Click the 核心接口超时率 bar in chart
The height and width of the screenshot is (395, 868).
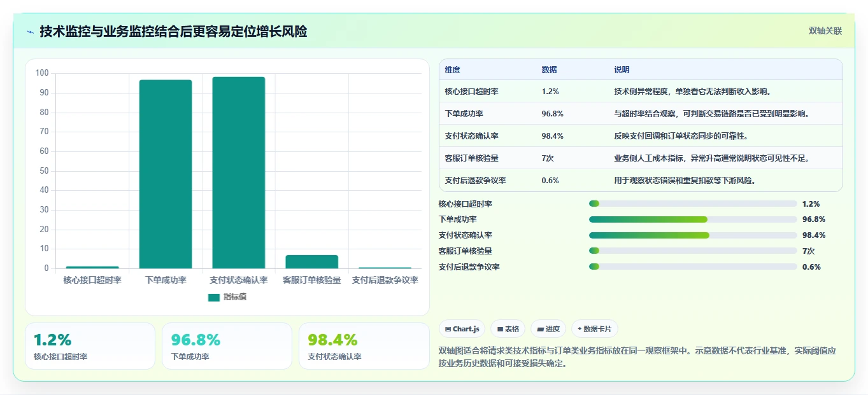tap(92, 267)
